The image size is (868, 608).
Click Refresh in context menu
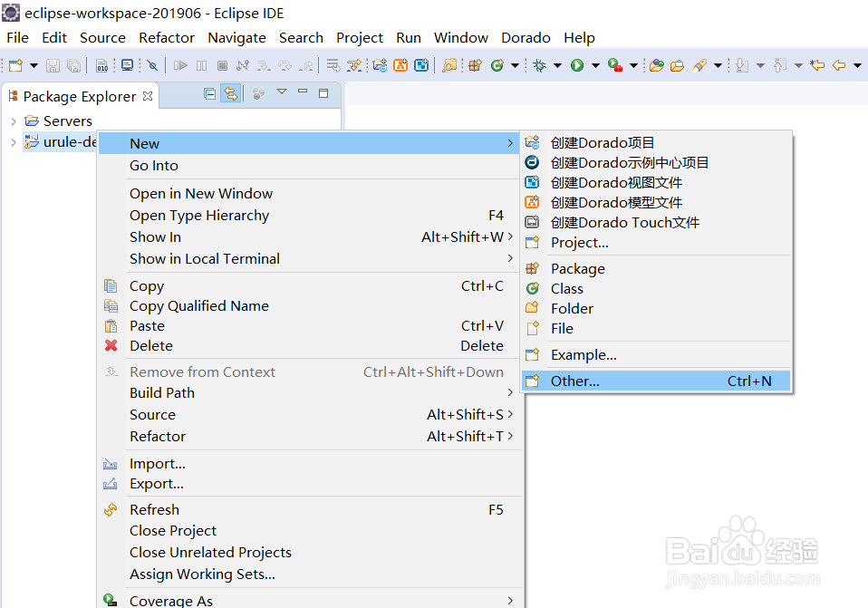tap(310, 509)
